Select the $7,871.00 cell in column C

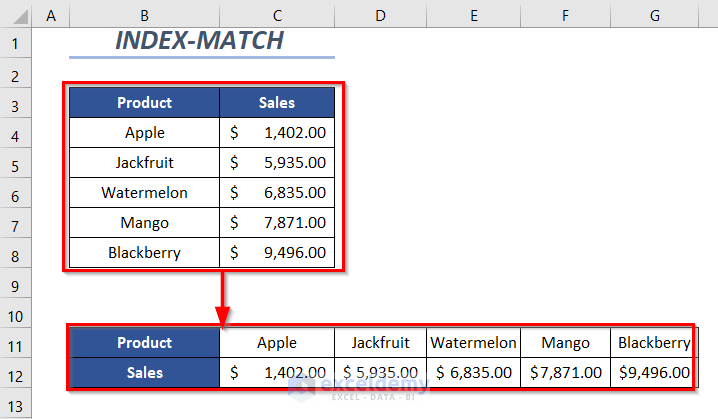(x=277, y=223)
